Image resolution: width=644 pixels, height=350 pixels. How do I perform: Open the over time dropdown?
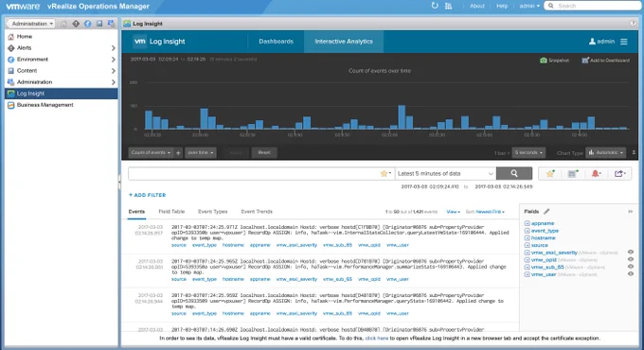click(201, 152)
